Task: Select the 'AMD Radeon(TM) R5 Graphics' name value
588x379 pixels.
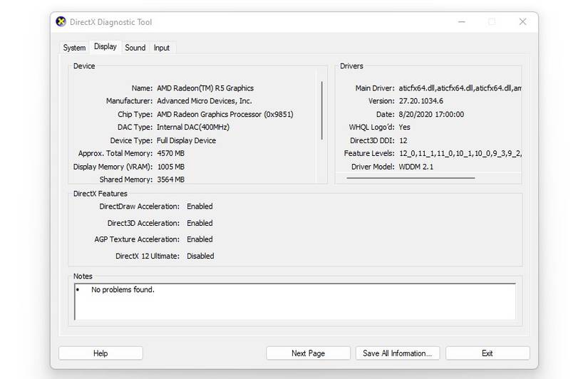Action: (205, 88)
